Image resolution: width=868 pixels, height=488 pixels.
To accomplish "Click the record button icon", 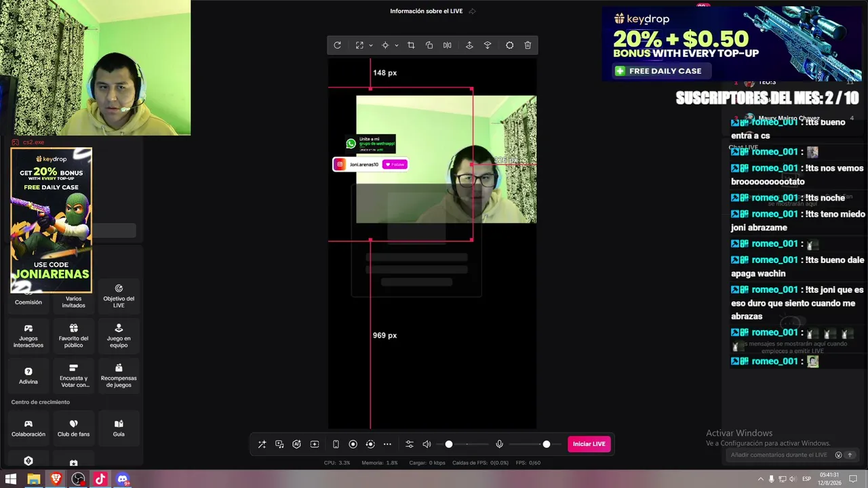I will (x=353, y=444).
